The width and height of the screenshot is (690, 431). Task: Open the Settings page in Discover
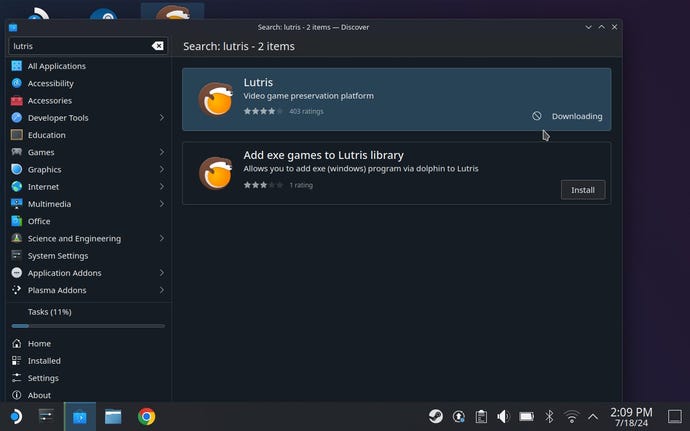43,378
